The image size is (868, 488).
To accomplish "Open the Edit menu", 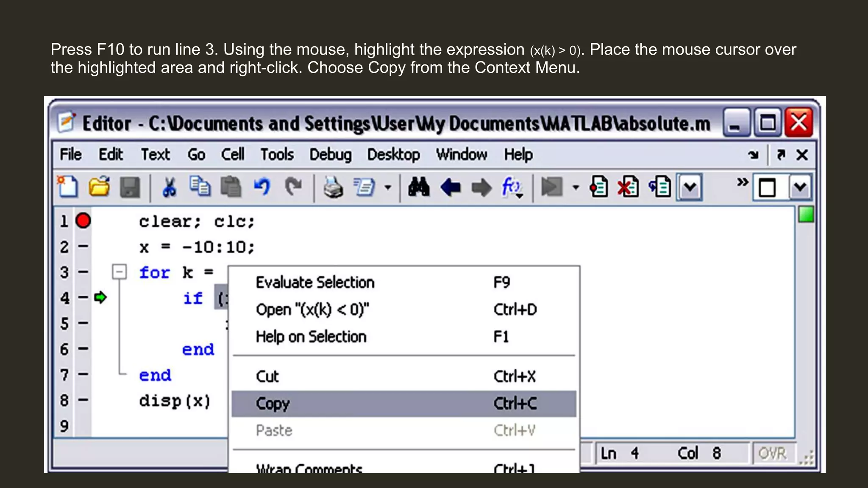I will 111,155.
